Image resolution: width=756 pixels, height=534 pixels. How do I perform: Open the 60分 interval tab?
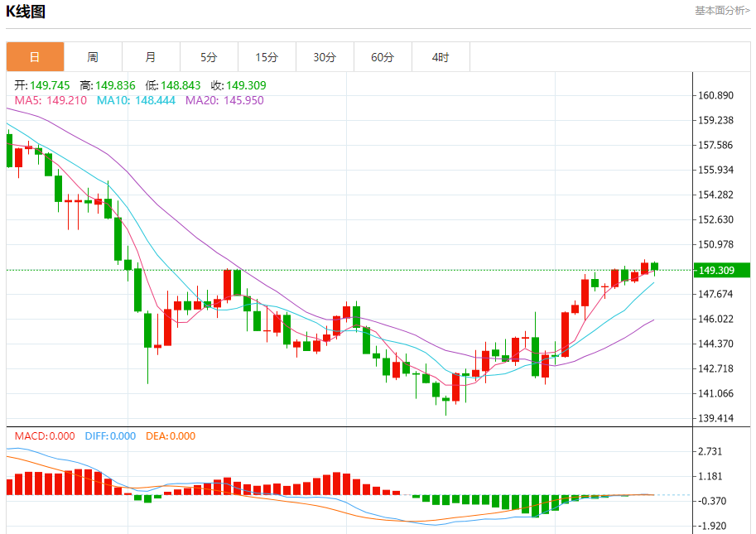click(x=383, y=57)
